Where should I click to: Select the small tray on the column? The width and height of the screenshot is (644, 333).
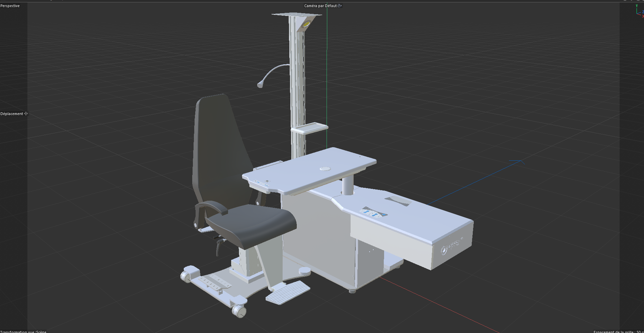point(309,128)
